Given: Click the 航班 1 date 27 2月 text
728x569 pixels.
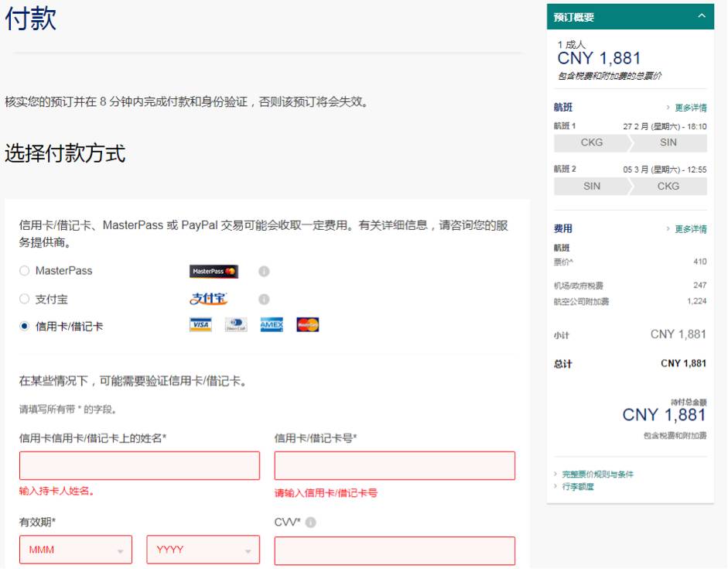Looking at the screenshot, I should pyautogui.click(x=665, y=126).
